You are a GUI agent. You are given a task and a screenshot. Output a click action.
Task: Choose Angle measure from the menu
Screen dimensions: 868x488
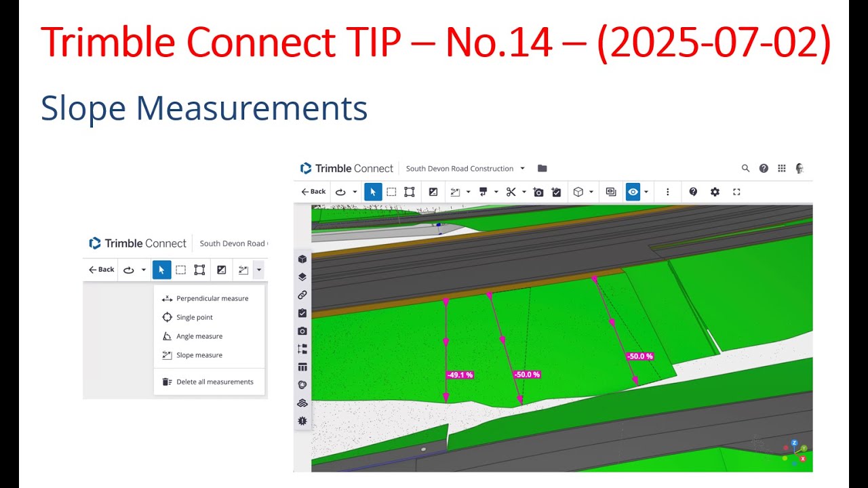click(x=209, y=336)
